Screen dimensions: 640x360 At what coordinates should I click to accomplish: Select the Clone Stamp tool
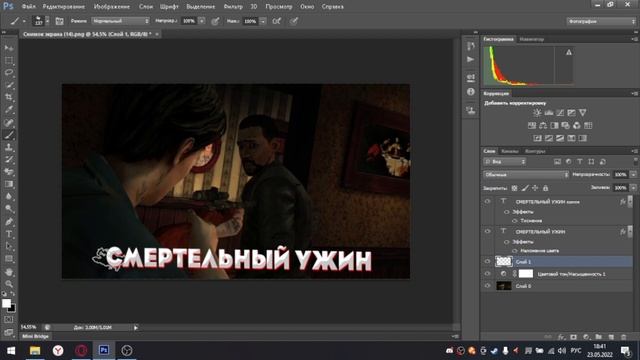click(9, 147)
